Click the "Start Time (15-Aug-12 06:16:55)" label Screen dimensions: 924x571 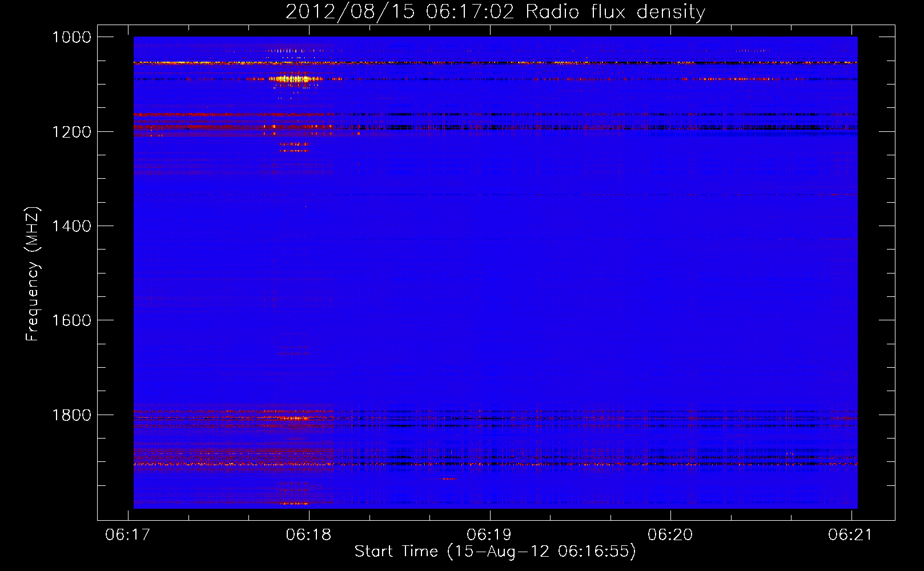495,552
